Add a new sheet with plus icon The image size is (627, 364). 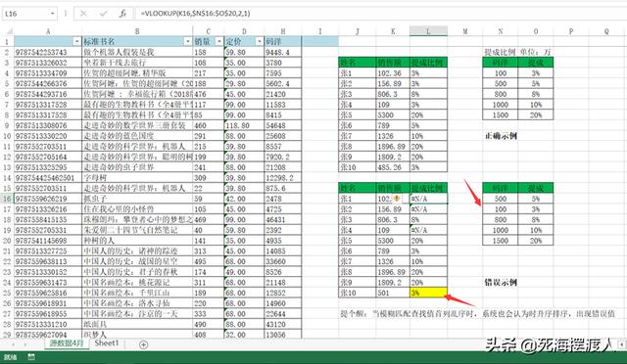143,344
